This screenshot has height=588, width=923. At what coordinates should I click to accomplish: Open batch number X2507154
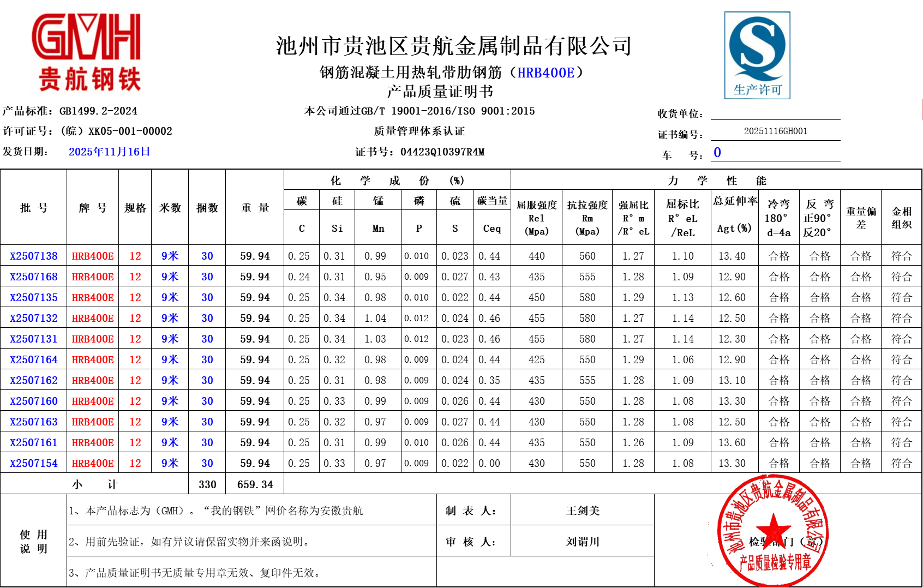[34, 463]
